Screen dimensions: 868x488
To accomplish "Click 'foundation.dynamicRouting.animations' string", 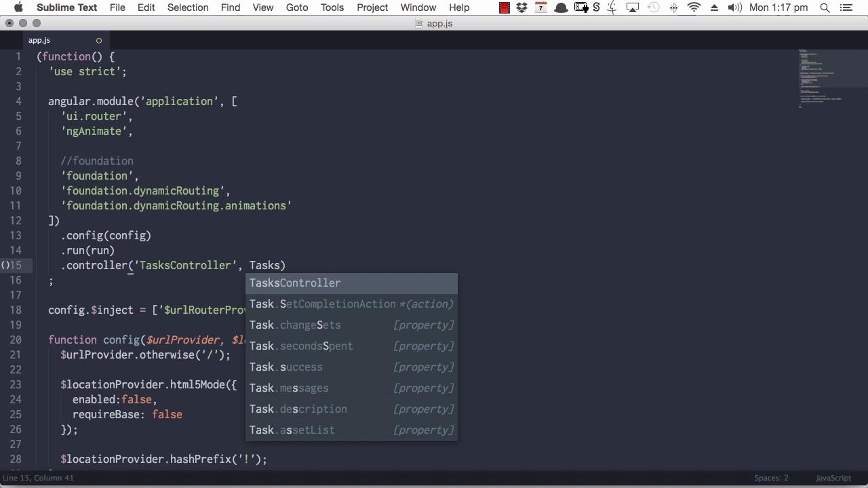I will (176, 205).
